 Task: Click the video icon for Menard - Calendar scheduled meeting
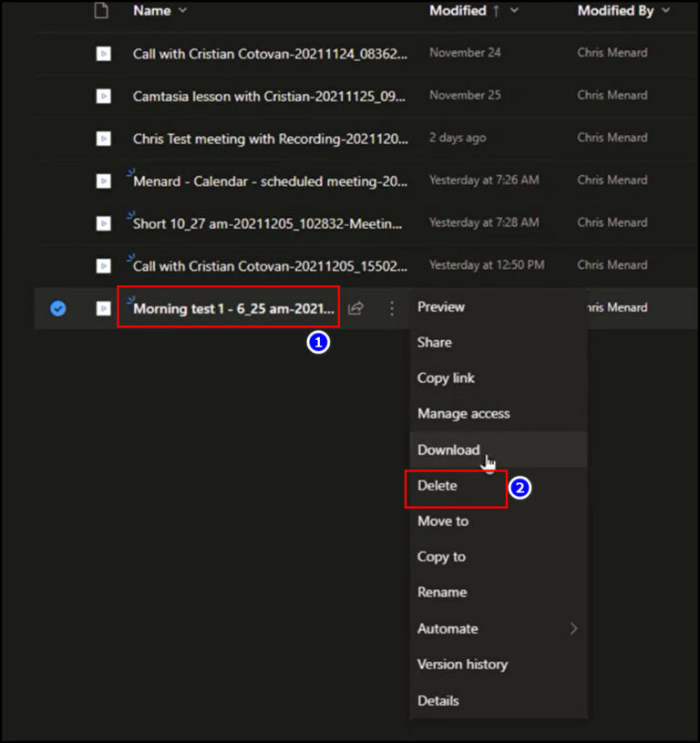pyautogui.click(x=102, y=181)
